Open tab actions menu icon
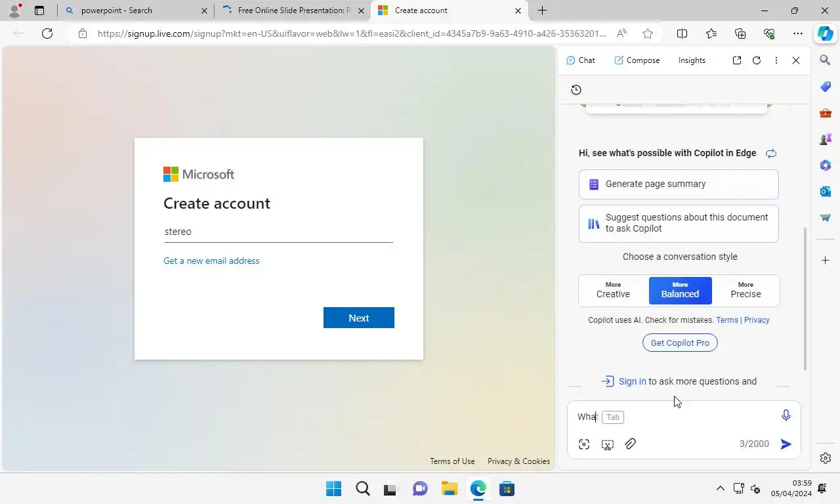This screenshot has height=504, width=840. [39, 10]
